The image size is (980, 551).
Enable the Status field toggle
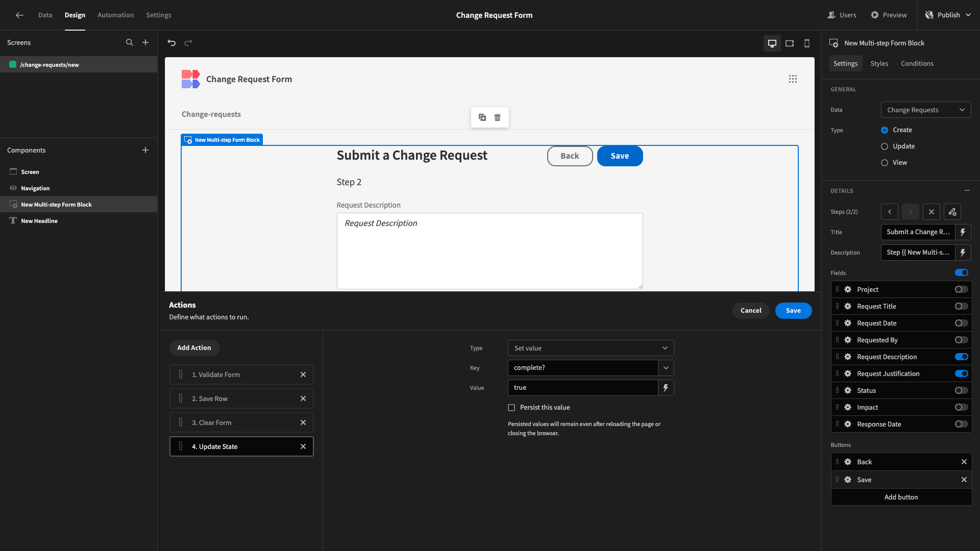pos(962,390)
